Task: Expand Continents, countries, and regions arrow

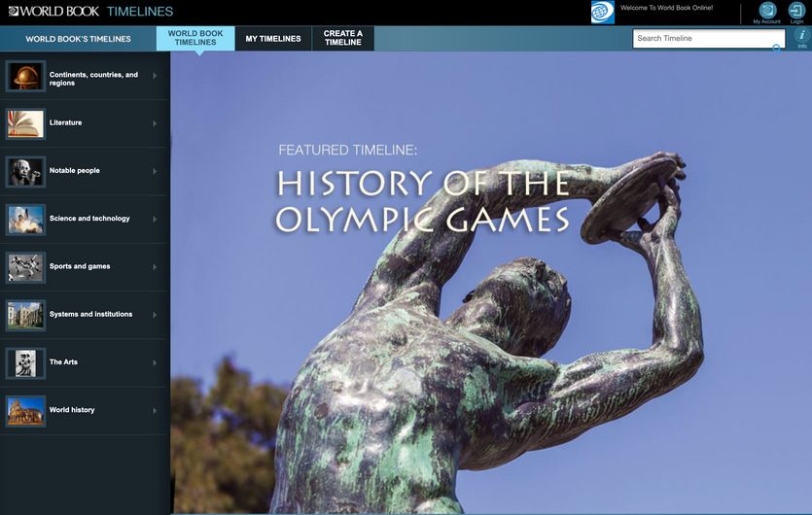Action: click(155, 76)
